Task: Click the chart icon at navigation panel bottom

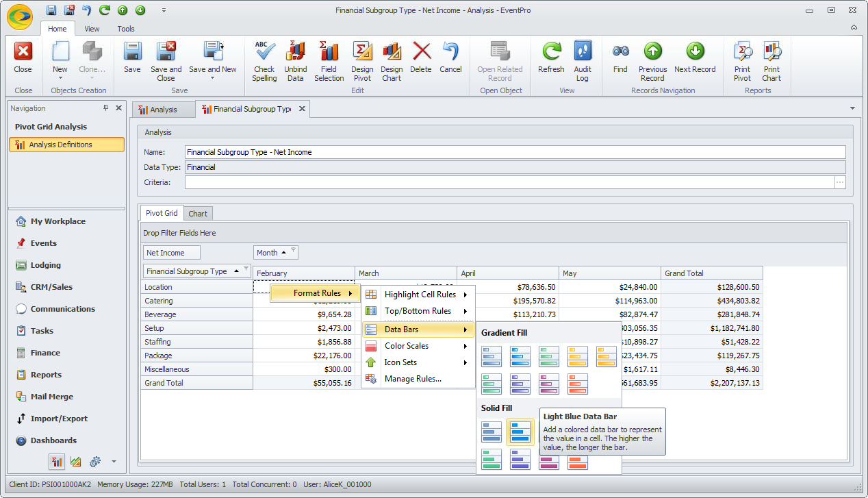Action: pyautogui.click(x=76, y=462)
